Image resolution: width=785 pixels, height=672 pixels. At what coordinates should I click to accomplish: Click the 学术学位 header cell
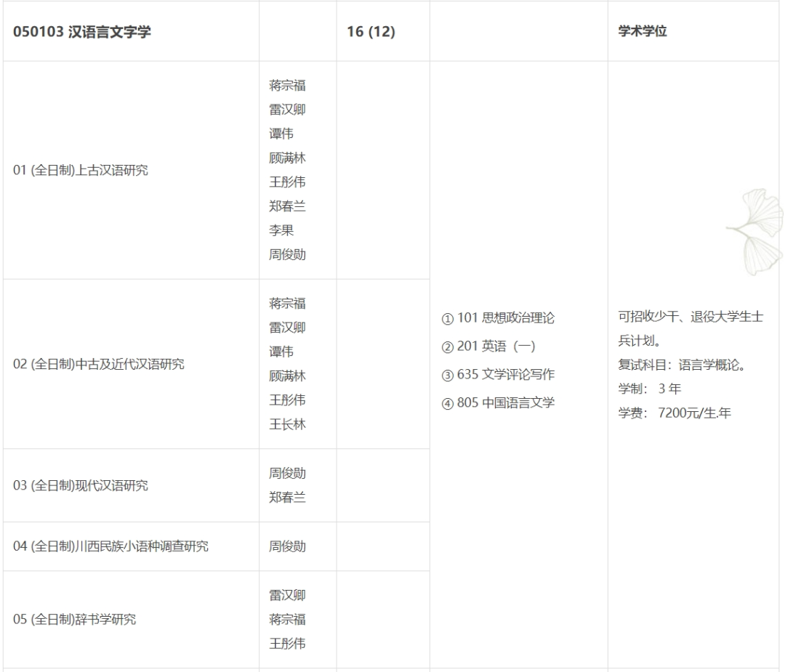pyautogui.click(x=643, y=31)
